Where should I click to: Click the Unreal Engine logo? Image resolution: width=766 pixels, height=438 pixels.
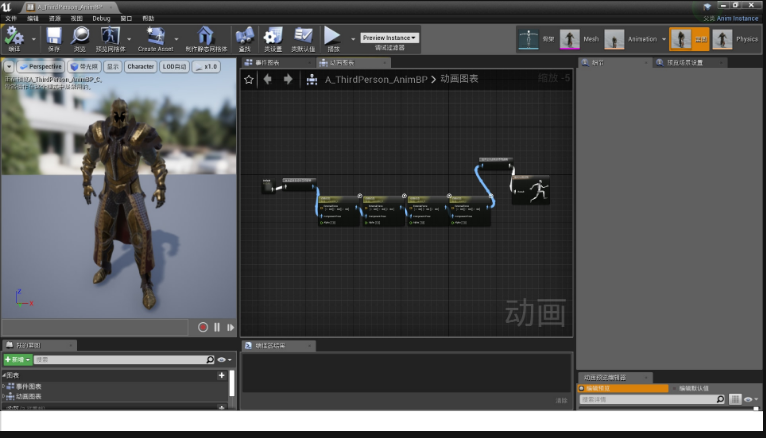(x=6, y=7)
